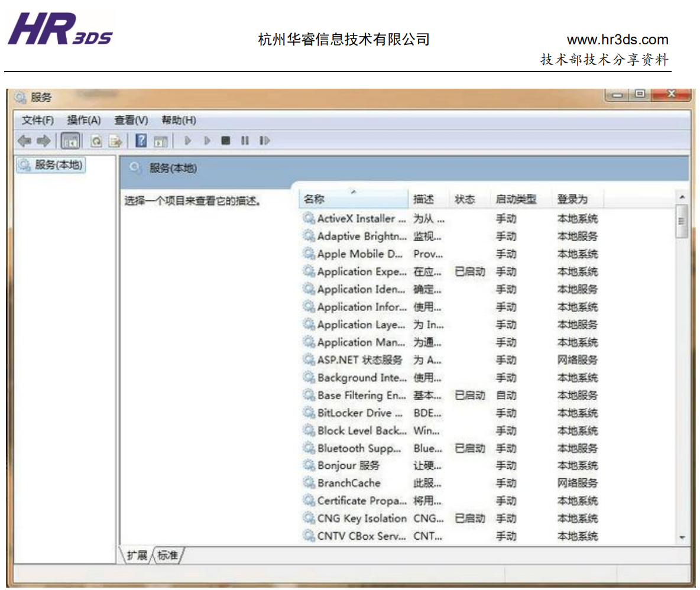Open the 文件(F) menu
Screen dimensions: 700x590
pos(38,121)
